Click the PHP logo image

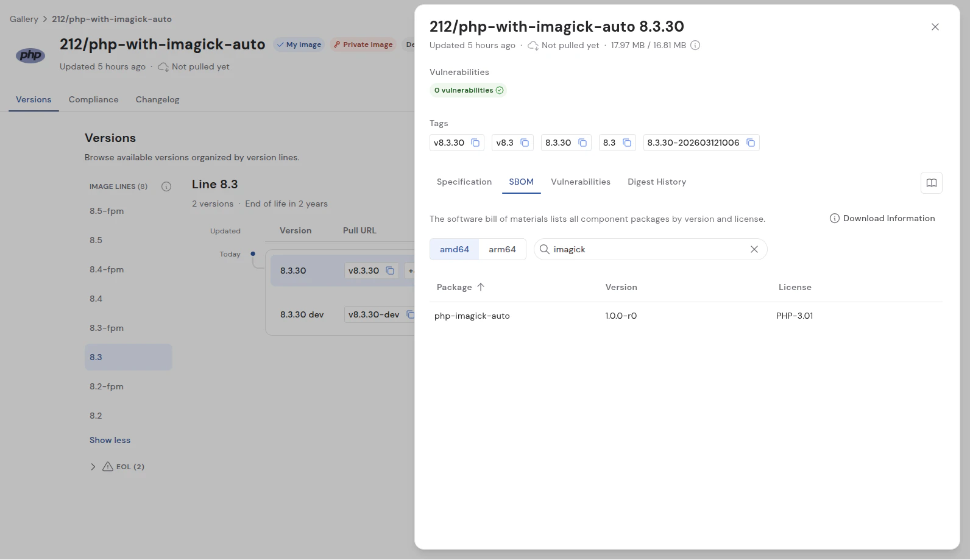coord(30,55)
